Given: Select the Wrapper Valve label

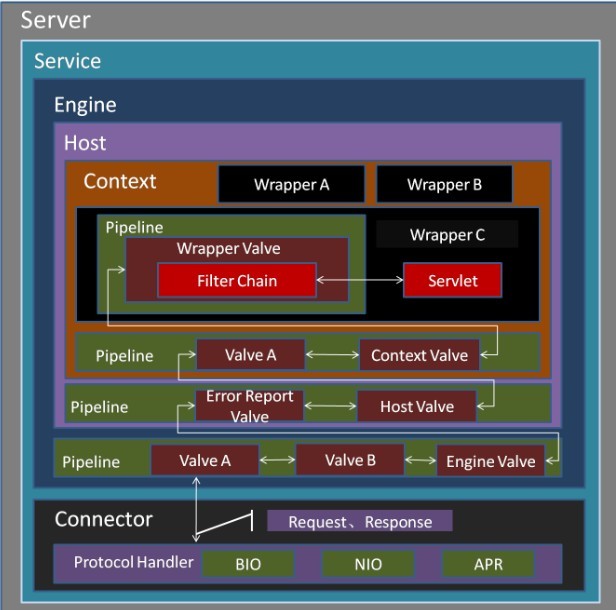Looking at the screenshot, I should click(228, 248).
